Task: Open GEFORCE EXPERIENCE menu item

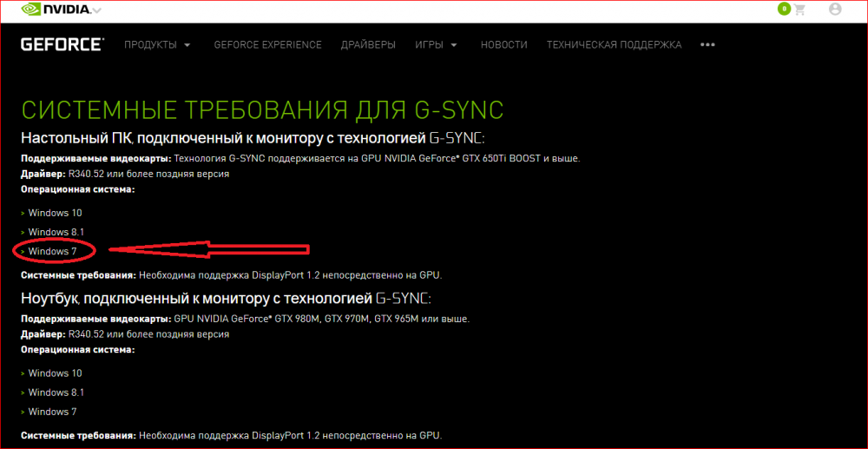Action: 268,45
